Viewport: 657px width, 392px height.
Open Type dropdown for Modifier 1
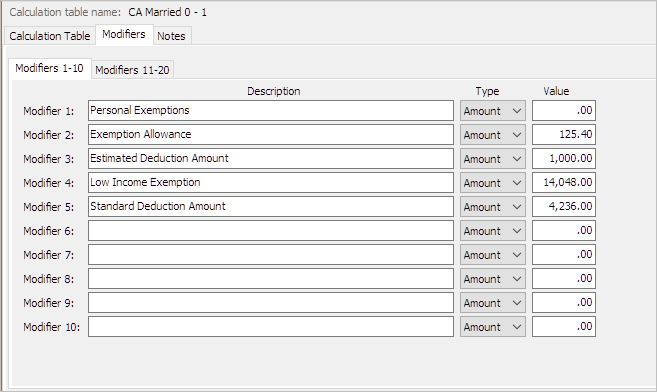pyautogui.click(x=493, y=111)
